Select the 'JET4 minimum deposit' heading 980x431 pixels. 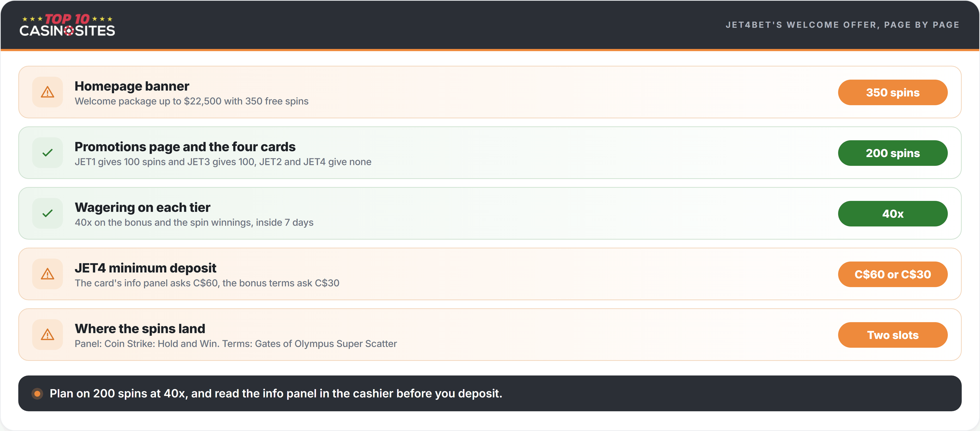pyautogui.click(x=145, y=268)
